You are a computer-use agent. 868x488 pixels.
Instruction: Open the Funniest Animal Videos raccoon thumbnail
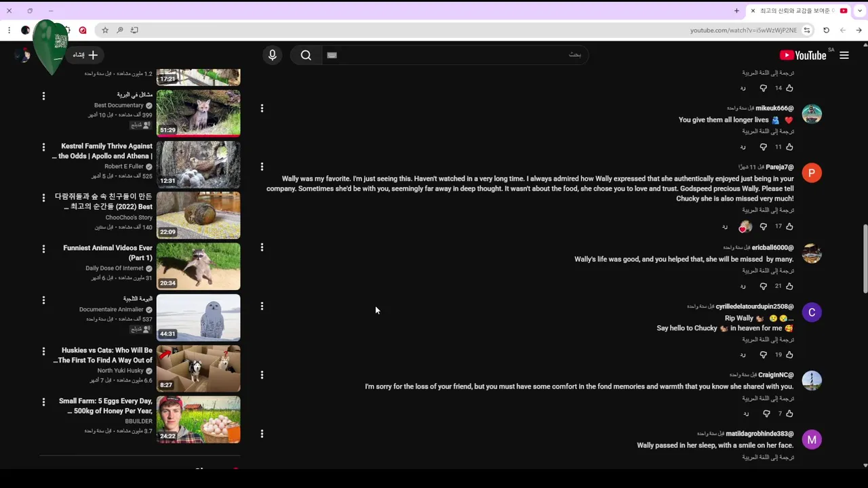[x=198, y=266]
